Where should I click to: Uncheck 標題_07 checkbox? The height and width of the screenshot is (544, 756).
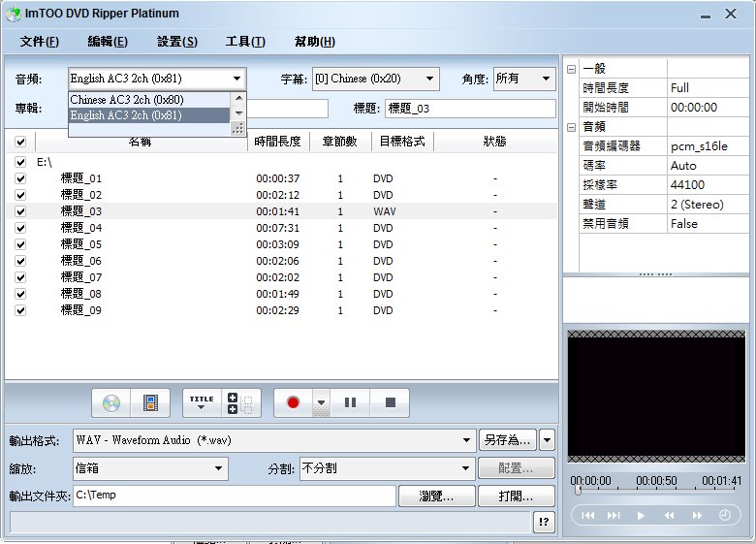(x=20, y=276)
